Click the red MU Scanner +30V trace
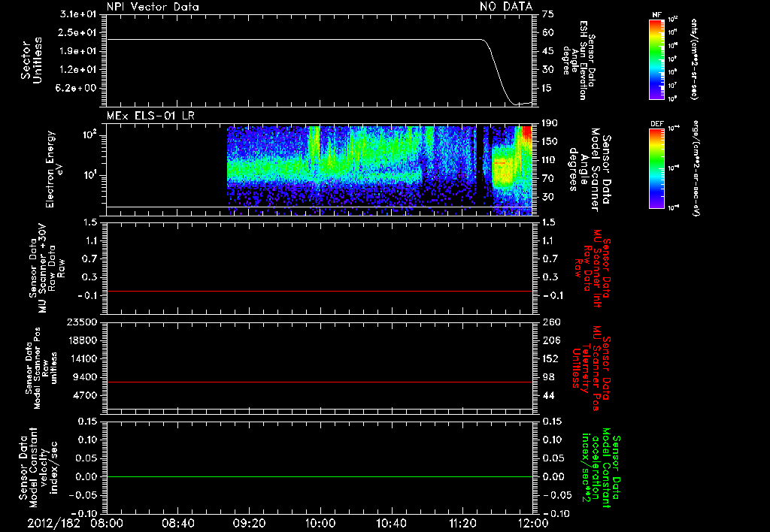 coord(319,291)
